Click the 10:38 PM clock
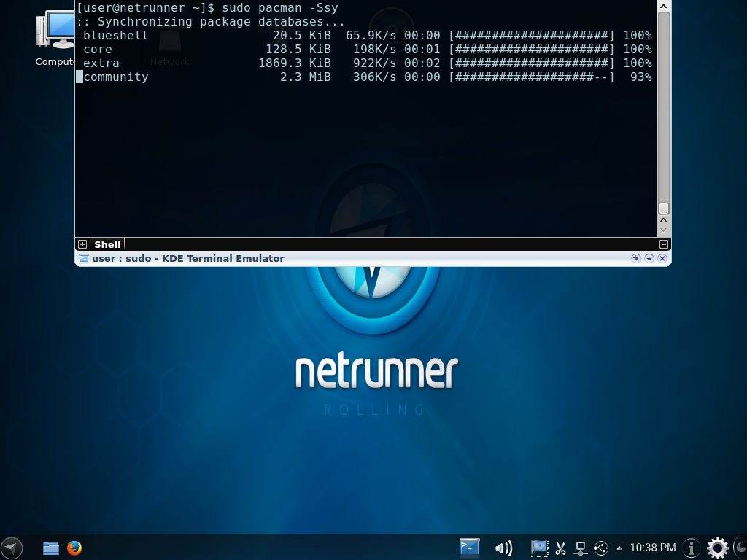747x560 pixels. coord(653,548)
